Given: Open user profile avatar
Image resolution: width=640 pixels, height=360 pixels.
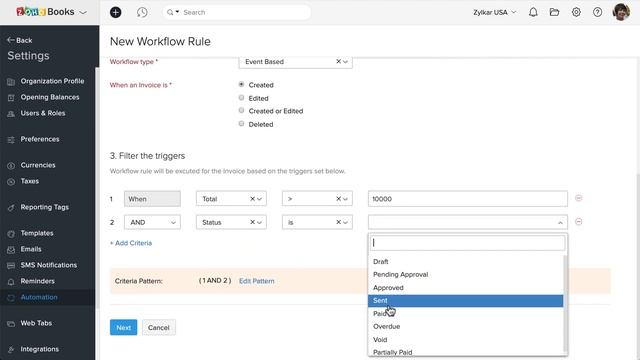Looking at the screenshot, I should click(621, 12).
